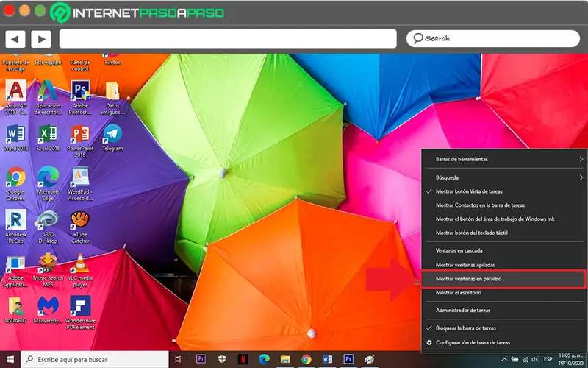588x368 pixels.
Task: Choose Mostrar ventanas en paralelo
Action: 503,279
